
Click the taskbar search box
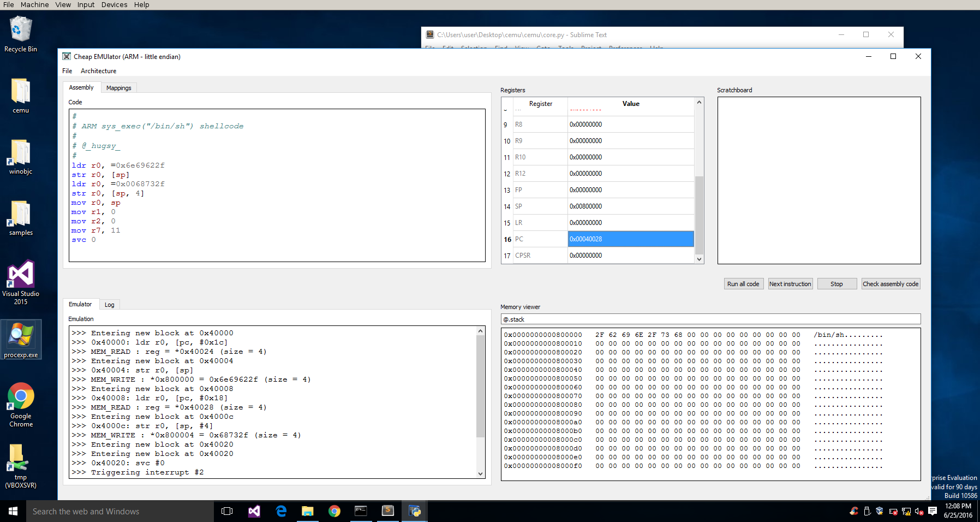pos(120,511)
